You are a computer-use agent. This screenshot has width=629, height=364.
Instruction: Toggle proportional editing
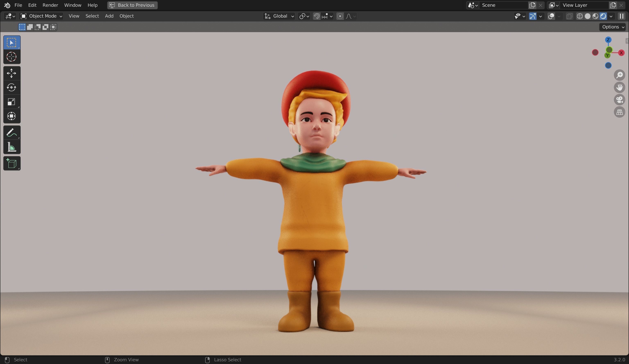[x=340, y=16]
